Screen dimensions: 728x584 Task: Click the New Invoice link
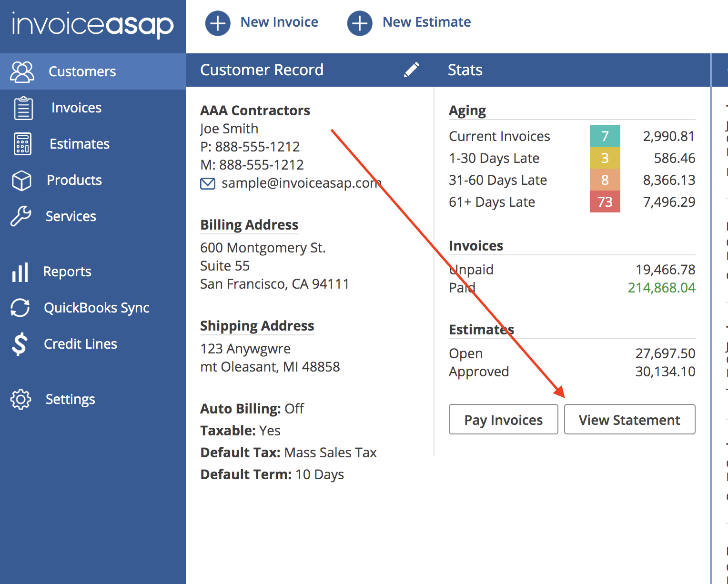click(279, 22)
